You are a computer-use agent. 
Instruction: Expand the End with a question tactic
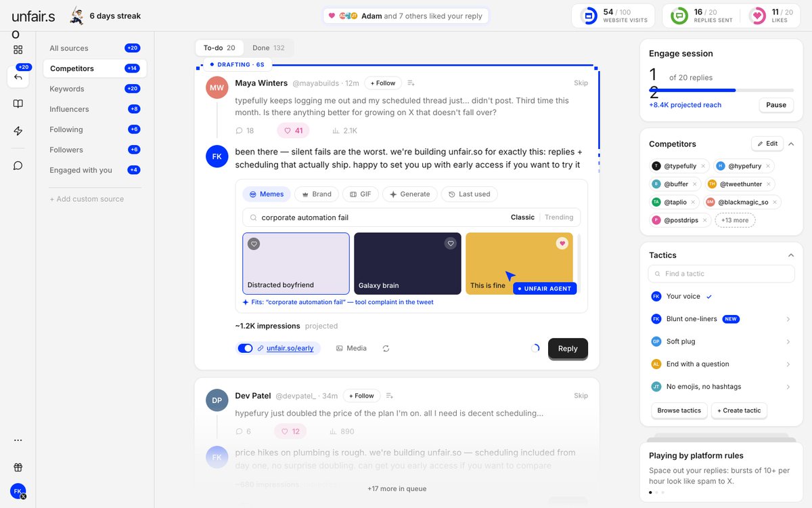[x=788, y=364]
